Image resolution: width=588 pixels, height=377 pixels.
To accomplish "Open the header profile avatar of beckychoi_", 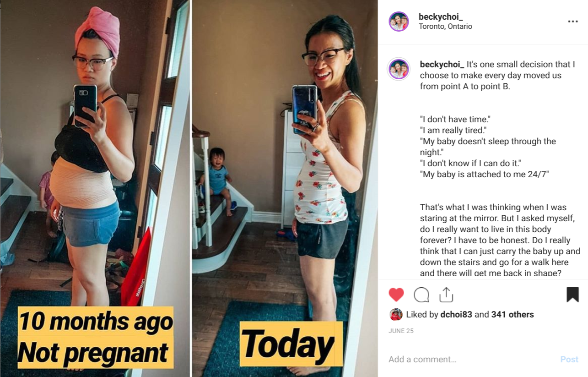I will coord(399,22).
